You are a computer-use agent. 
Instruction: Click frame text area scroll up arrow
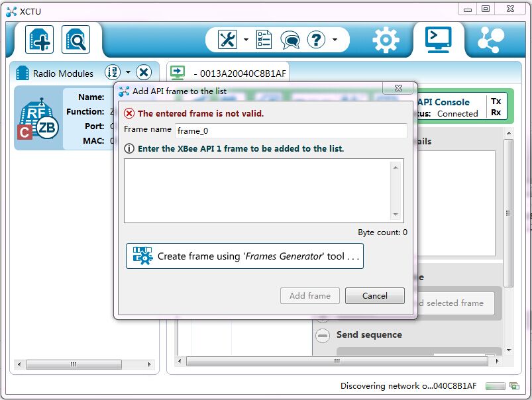pos(396,168)
